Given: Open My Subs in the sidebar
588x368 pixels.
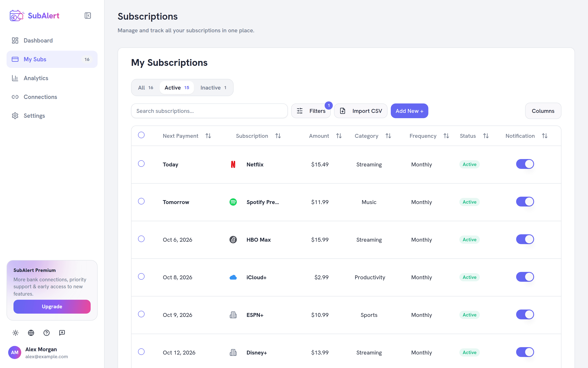Looking at the screenshot, I should (x=52, y=59).
